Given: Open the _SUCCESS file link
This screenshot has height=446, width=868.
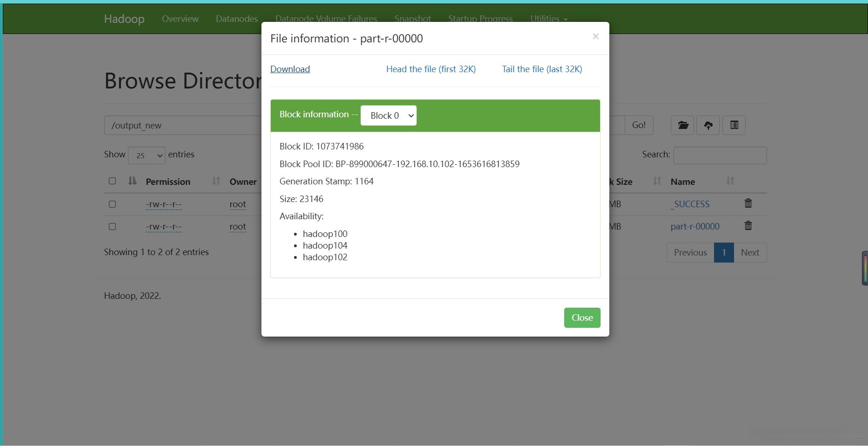Looking at the screenshot, I should pyautogui.click(x=690, y=204).
